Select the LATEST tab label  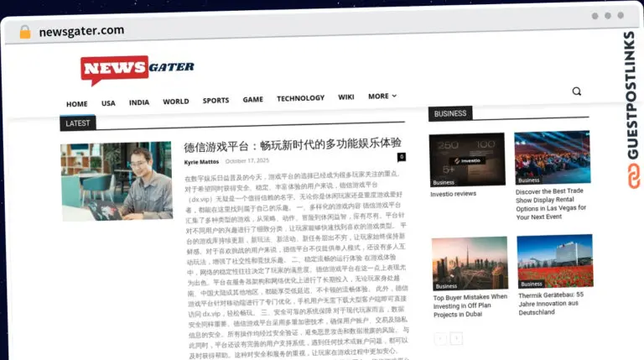coord(78,123)
